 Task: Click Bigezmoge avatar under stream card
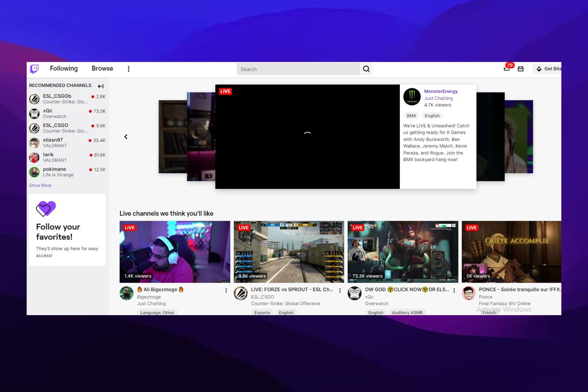click(126, 293)
